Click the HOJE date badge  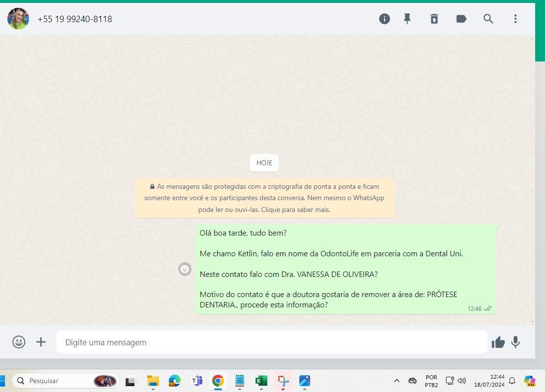coord(264,163)
